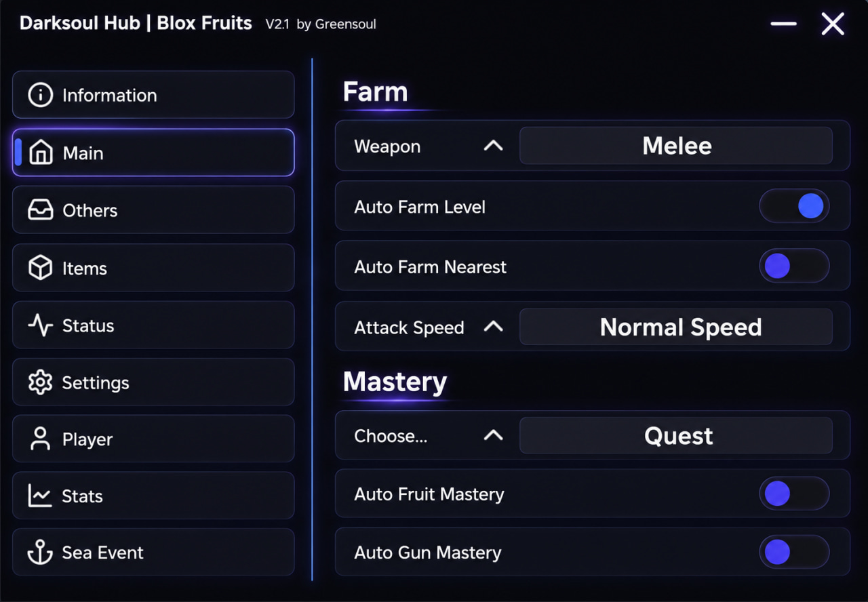Enable the Auto Gun Mastery toggle

click(x=794, y=552)
